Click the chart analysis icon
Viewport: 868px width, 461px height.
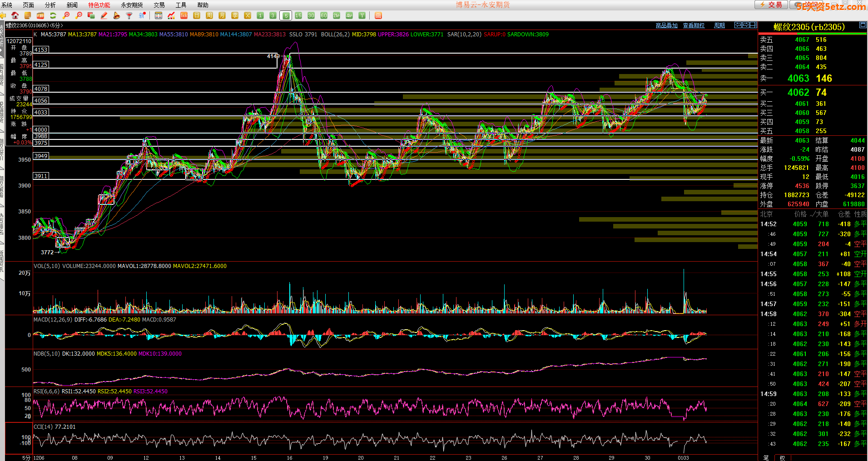point(171,15)
